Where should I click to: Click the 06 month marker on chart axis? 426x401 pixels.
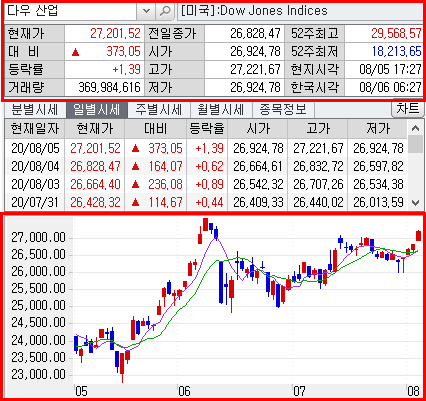184,391
